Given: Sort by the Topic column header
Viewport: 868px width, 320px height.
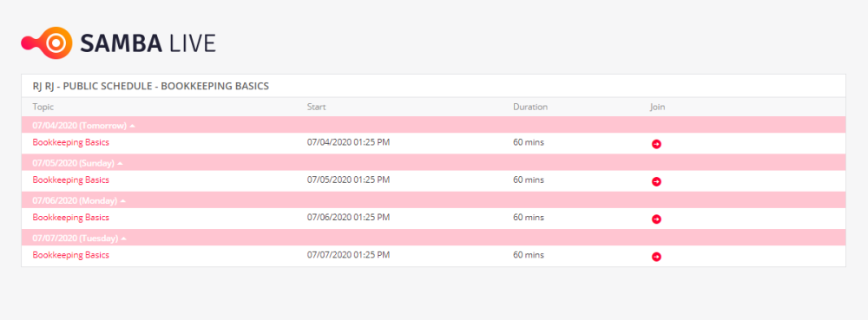Looking at the screenshot, I should (43, 108).
